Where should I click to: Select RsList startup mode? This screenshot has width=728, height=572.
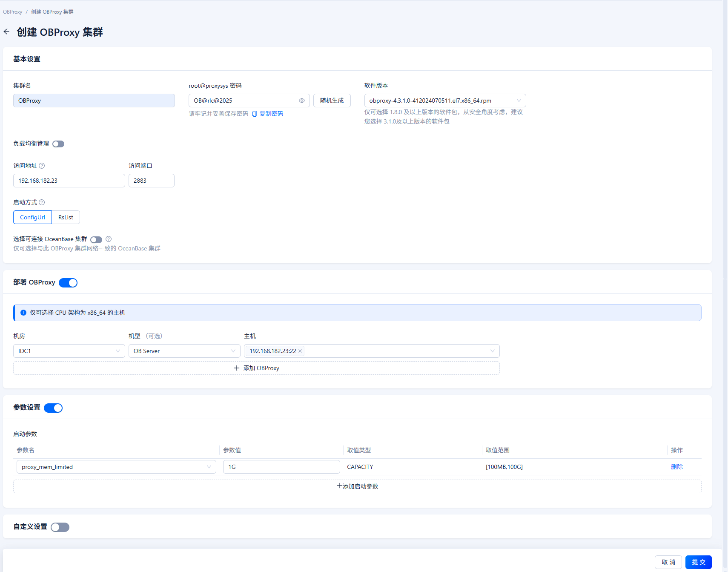pyautogui.click(x=66, y=217)
